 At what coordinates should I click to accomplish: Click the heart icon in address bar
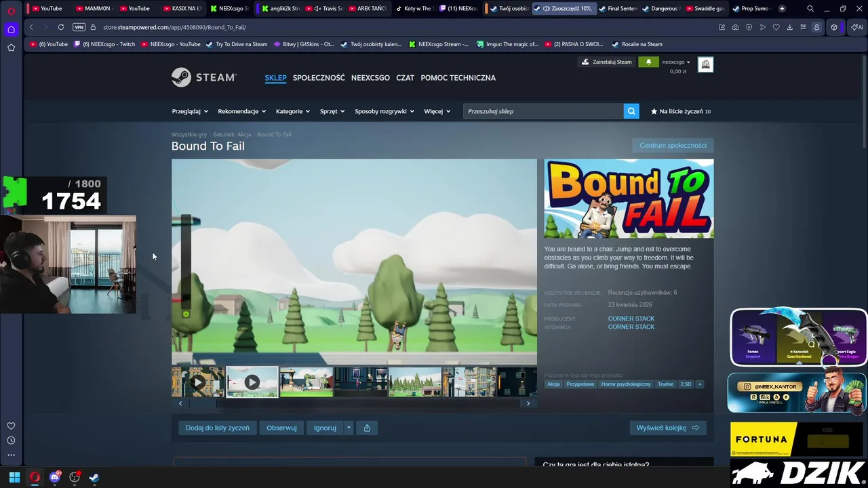[776, 27]
